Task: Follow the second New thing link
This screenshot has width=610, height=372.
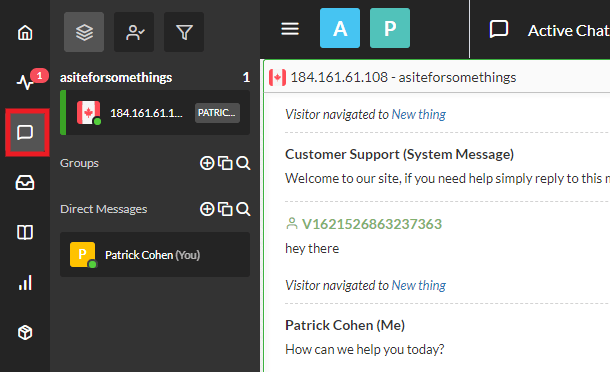Action: 419,286
